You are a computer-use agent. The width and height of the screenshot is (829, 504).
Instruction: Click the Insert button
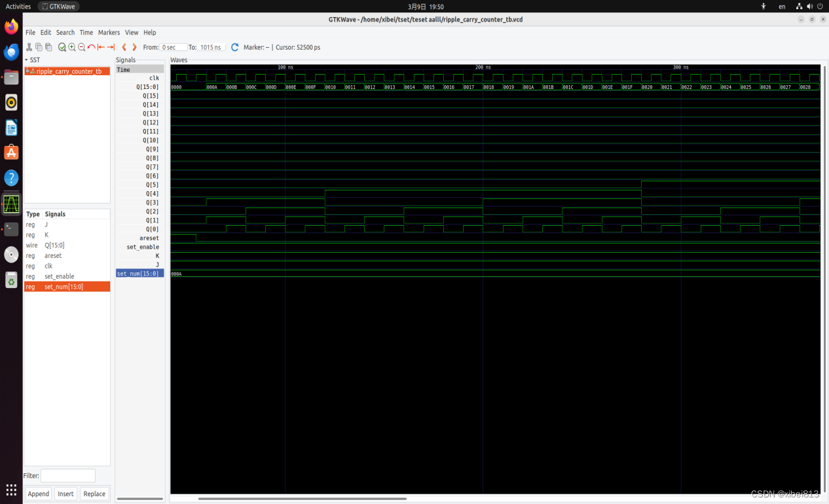(x=65, y=494)
